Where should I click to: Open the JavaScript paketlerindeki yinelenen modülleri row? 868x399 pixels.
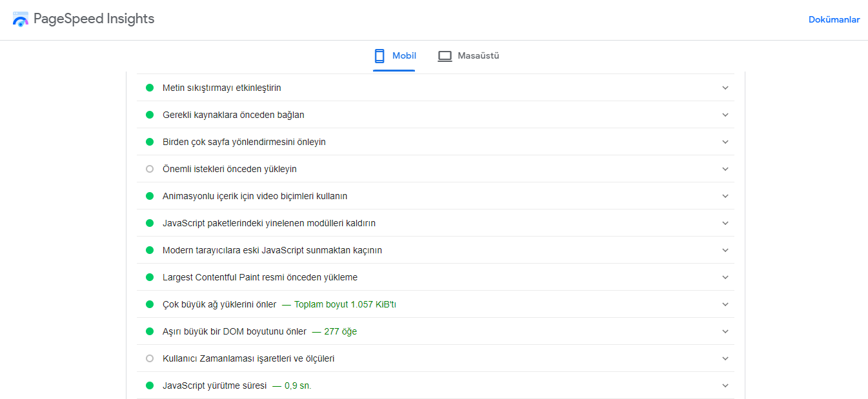coord(268,223)
